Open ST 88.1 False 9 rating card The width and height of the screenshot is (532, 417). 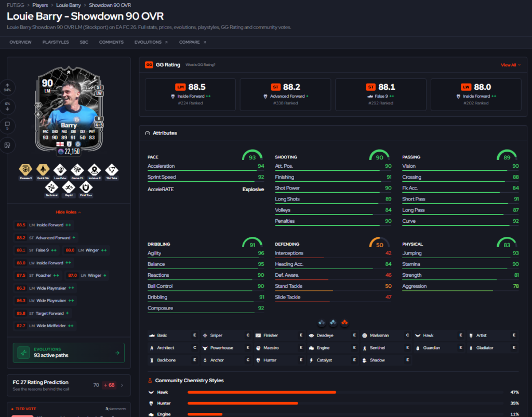click(381, 95)
